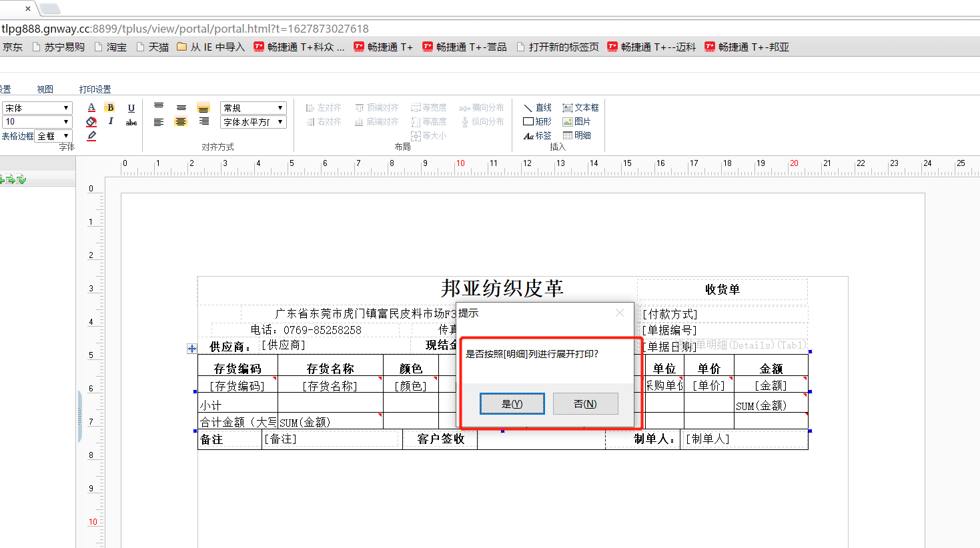
Task: Insert a 文本框 text box
Action: (x=580, y=107)
